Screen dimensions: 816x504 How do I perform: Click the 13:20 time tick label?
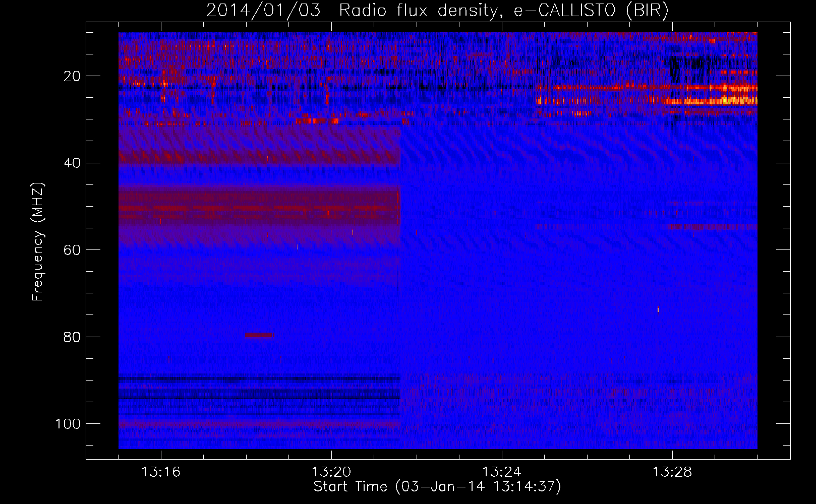coord(331,472)
